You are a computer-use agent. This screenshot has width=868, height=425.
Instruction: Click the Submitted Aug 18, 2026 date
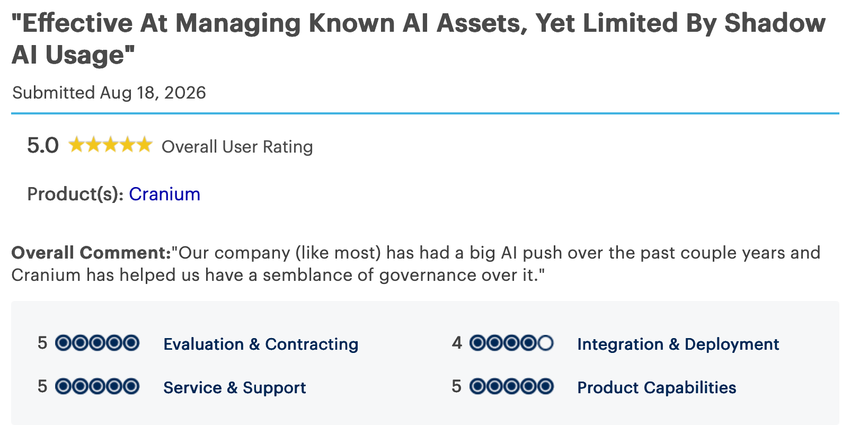coord(109,93)
